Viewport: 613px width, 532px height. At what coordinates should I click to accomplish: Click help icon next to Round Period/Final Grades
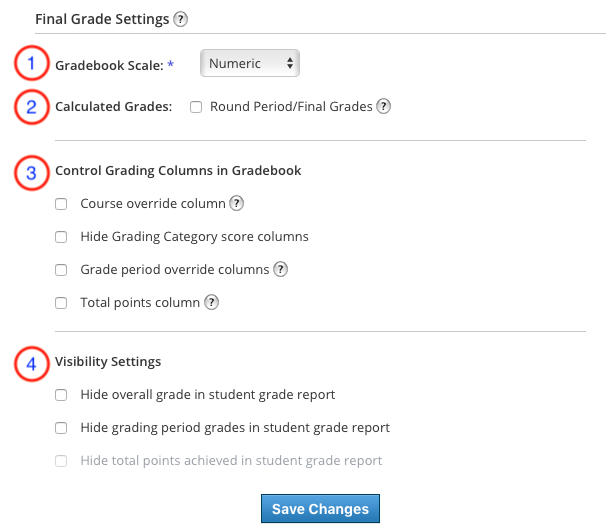click(383, 106)
